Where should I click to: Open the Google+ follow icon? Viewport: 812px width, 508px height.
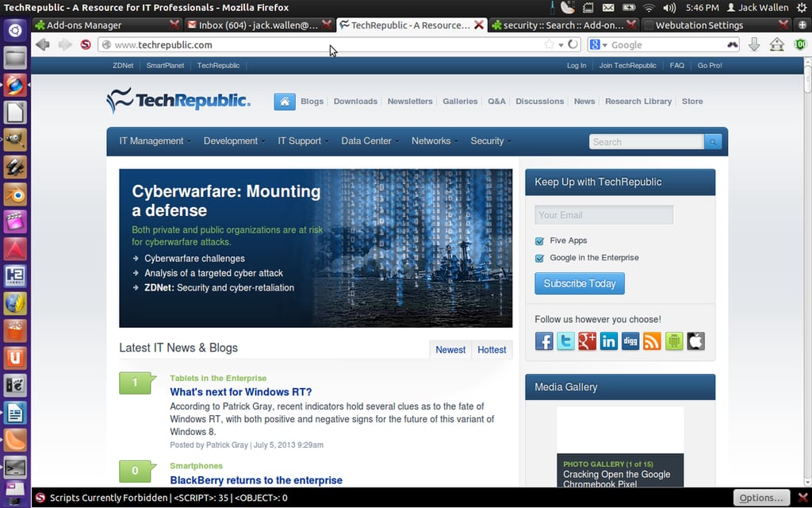pyautogui.click(x=588, y=341)
